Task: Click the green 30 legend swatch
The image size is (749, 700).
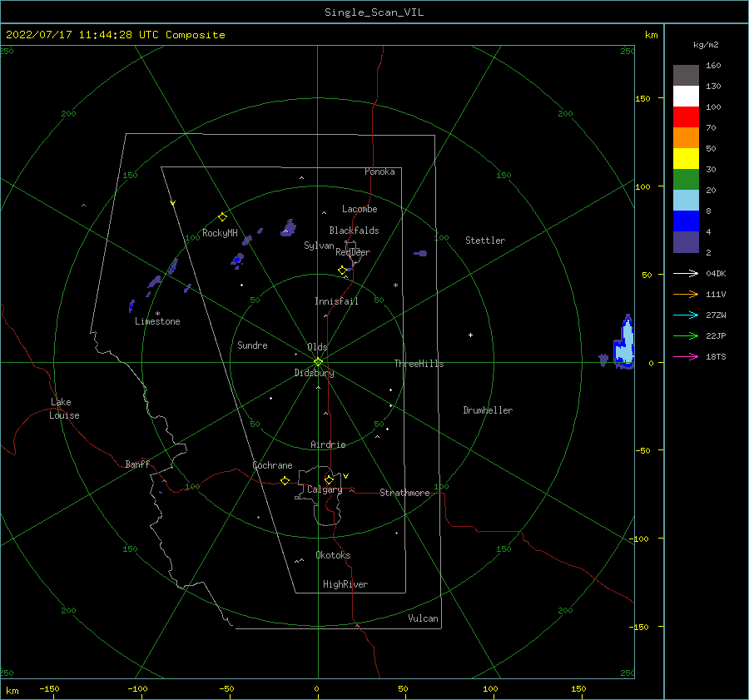Action: pyautogui.click(x=686, y=179)
